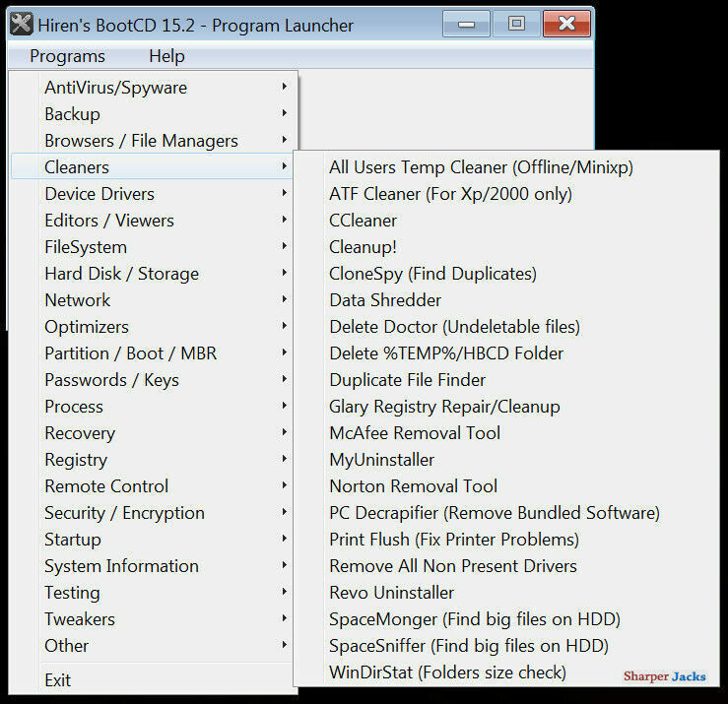The width and height of the screenshot is (728, 704).
Task: Launch SpaceMonger (Find big files on HDD)
Action: [506, 619]
